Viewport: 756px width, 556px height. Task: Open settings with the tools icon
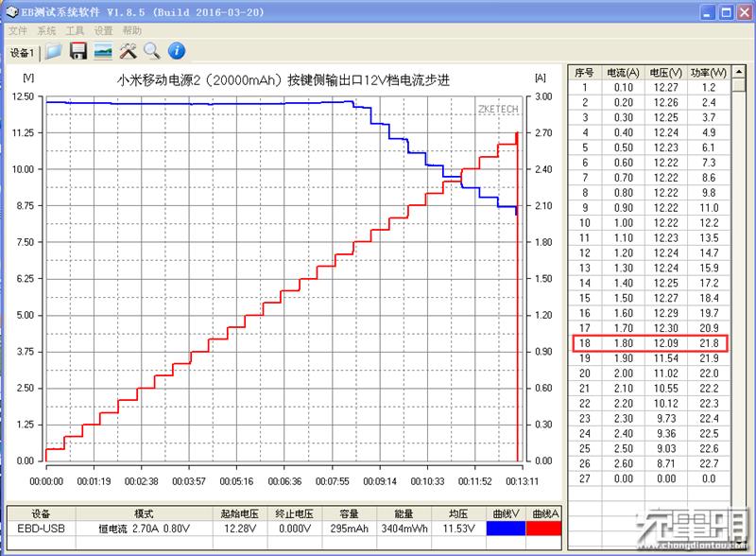[128, 51]
